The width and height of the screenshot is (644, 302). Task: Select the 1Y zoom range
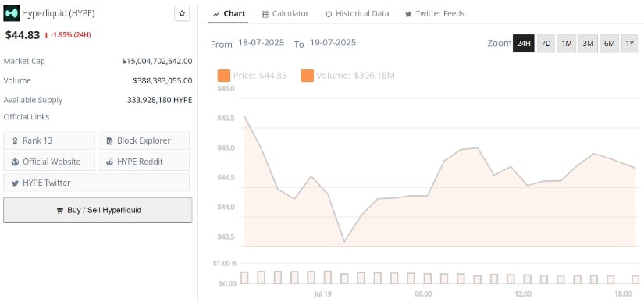tap(630, 44)
